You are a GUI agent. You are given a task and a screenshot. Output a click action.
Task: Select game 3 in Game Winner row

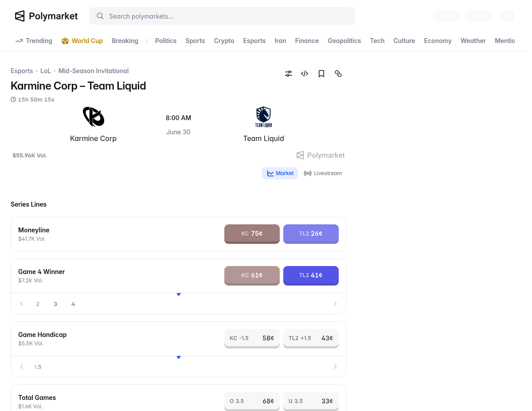55,304
